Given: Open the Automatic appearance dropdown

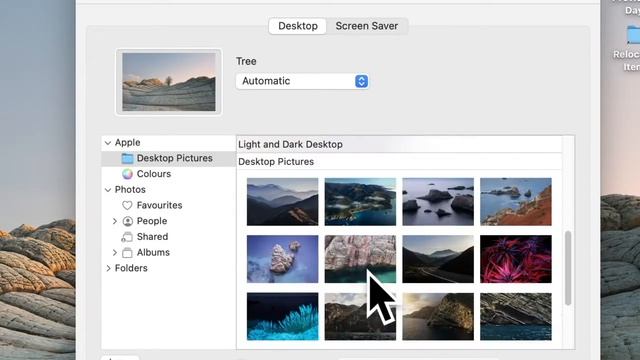Looking at the screenshot, I should [x=302, y=81].
